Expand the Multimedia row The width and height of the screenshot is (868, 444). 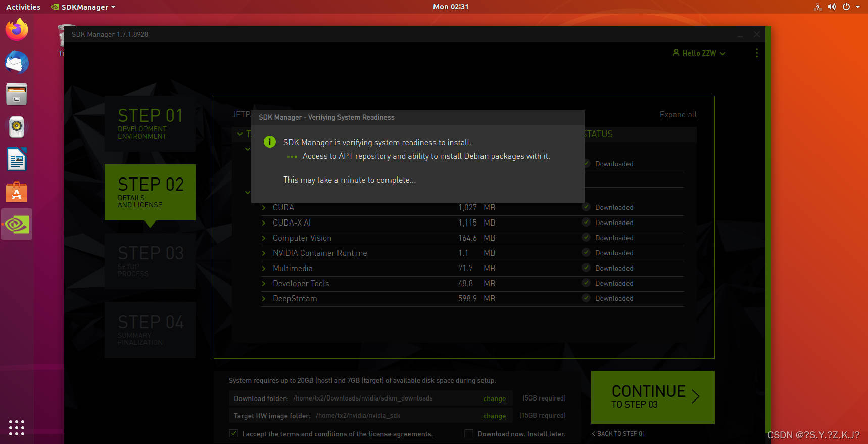tap(264, 269)
